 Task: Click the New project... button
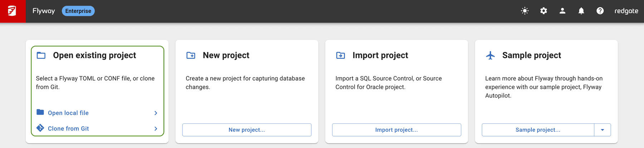coord(247,130)
